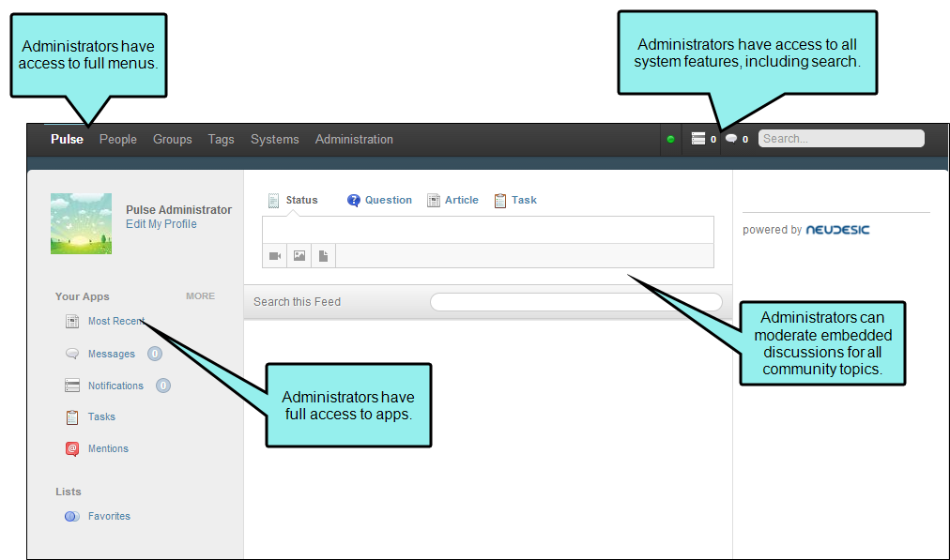Click the green online status indicator

click(670, 139)
